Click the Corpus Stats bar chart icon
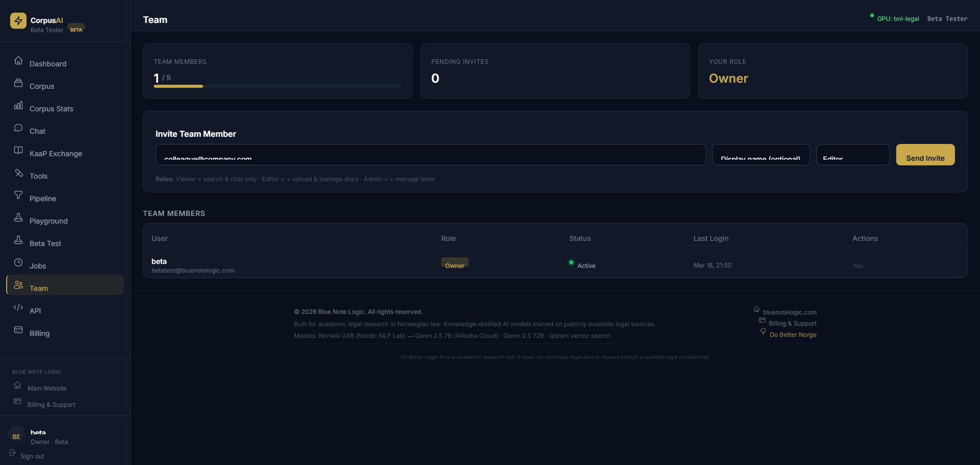Viewport: 980px width, 465px height. 18,106
